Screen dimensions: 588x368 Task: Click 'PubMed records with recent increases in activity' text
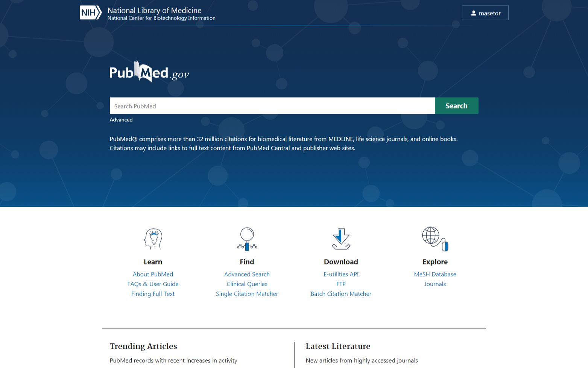(173, 360)
